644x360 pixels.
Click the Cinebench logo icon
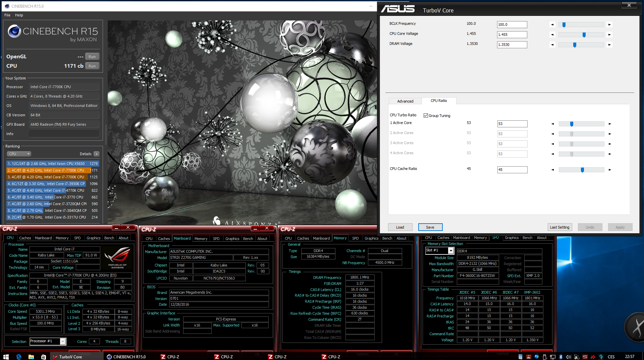[14, 31]
